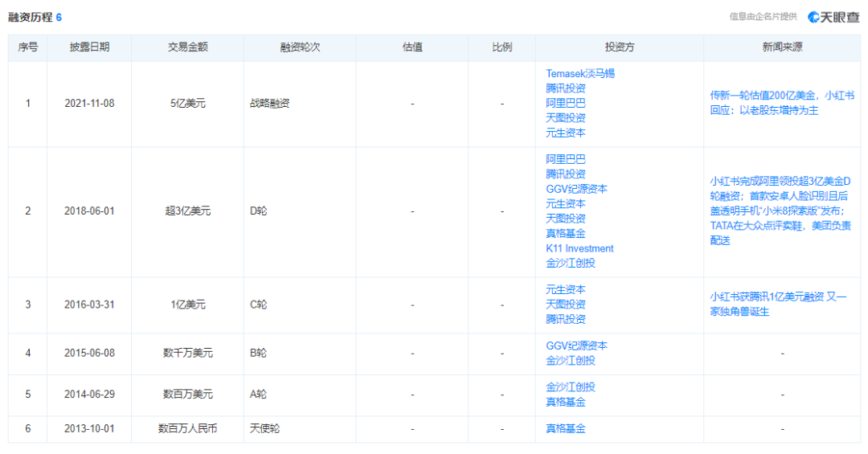Click the 融资历程 section title

pyautogui.click(x=31, y=18)
